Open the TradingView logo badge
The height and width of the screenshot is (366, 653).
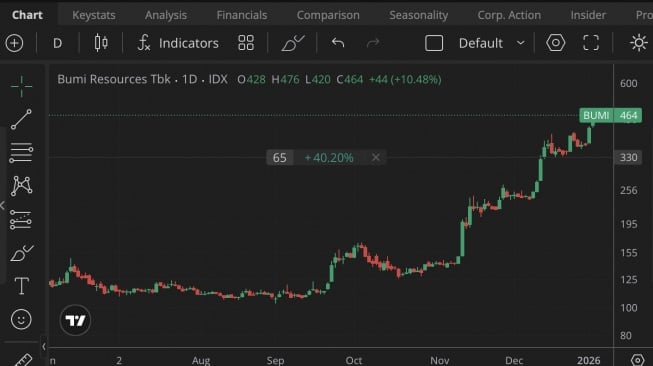pos(75,320)
